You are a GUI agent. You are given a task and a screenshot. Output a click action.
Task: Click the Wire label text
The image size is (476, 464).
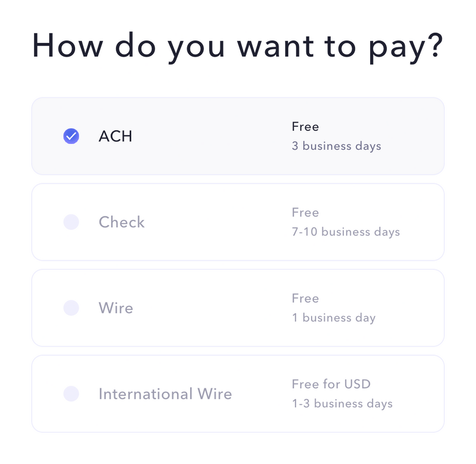(x=115, y=308)
